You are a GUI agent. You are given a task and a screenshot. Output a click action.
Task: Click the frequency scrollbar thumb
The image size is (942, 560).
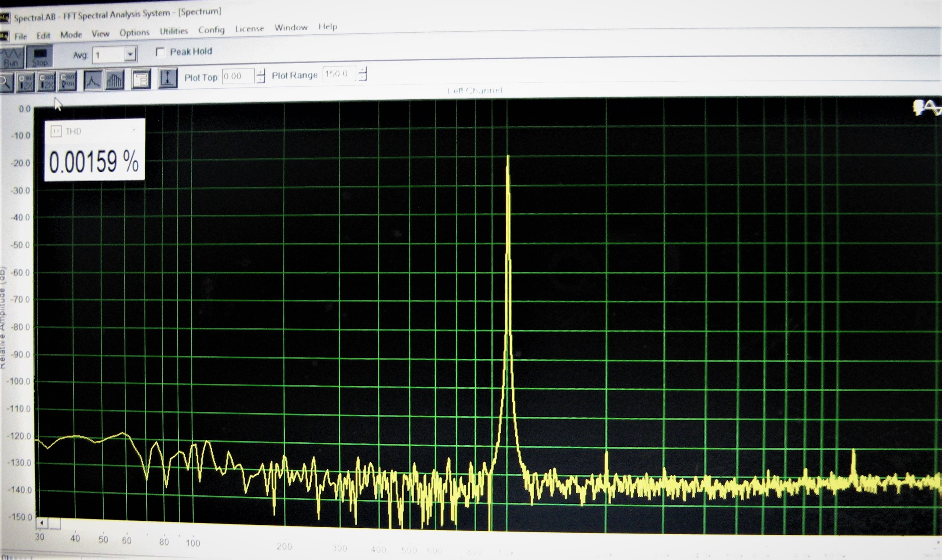tap(54, 523)
